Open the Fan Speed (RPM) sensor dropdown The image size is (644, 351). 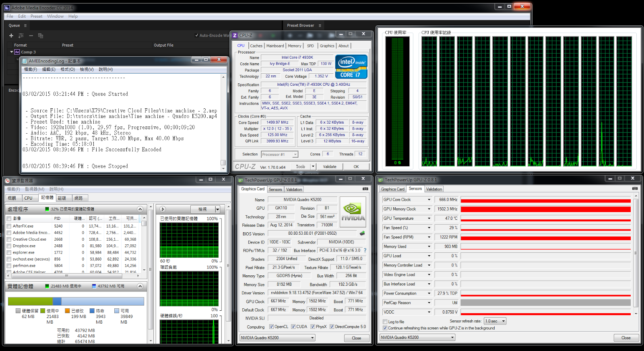(x=429, y=237)
